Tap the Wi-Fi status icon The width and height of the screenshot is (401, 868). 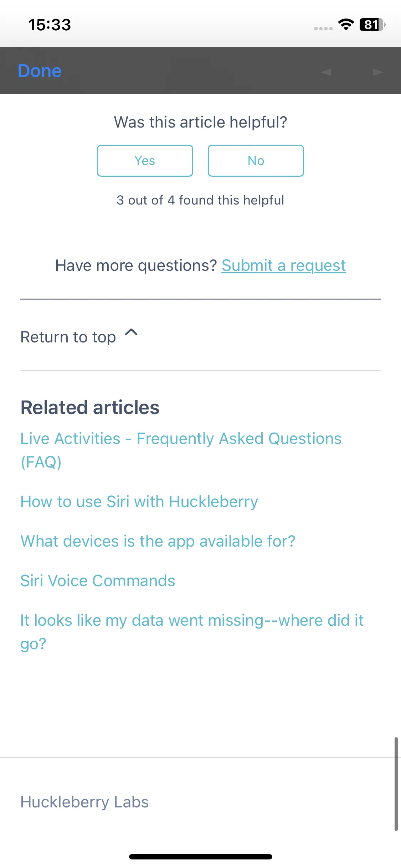click(346, 24)
